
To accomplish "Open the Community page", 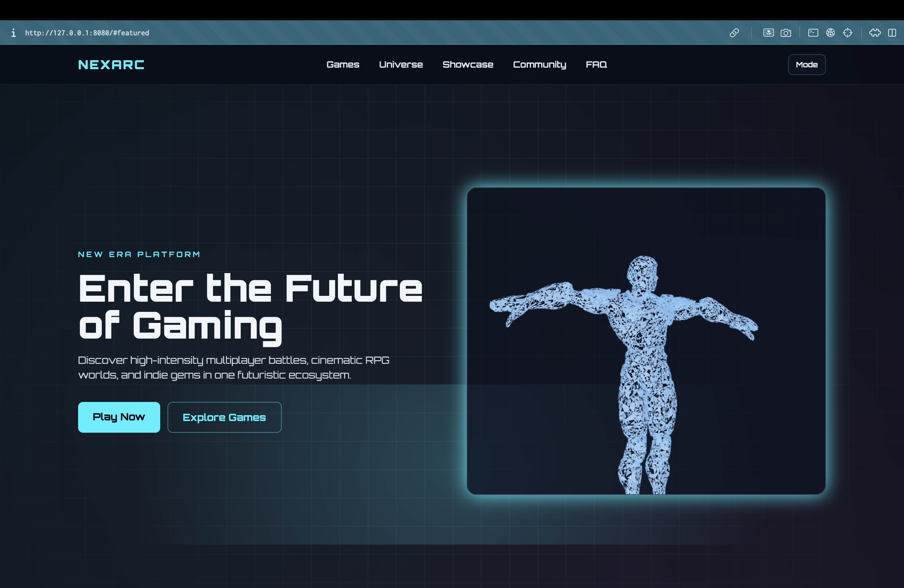I will point(540,65).
